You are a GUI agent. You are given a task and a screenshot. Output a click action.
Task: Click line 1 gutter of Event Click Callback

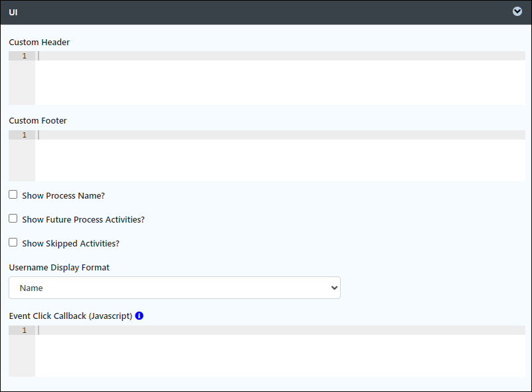(24, 330)
